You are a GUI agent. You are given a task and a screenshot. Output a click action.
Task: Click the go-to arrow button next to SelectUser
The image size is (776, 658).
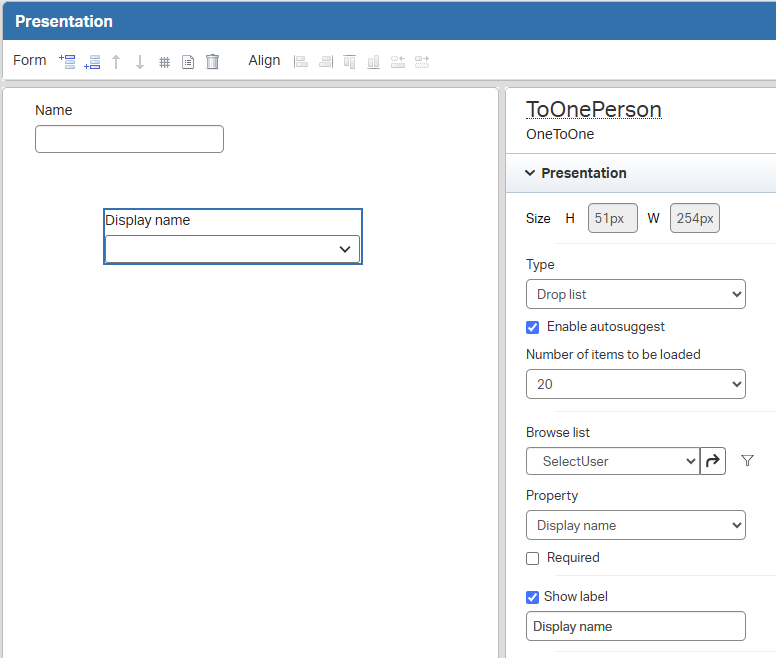click(x=713, y=461)
